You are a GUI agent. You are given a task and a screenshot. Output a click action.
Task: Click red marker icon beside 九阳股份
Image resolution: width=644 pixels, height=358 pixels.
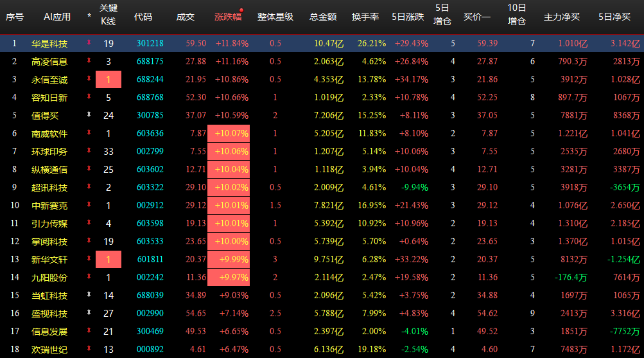coord(89,276)
